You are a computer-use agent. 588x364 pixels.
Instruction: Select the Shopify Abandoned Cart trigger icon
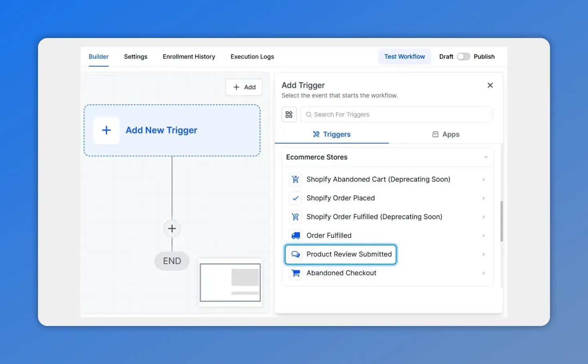click(295, 179)
